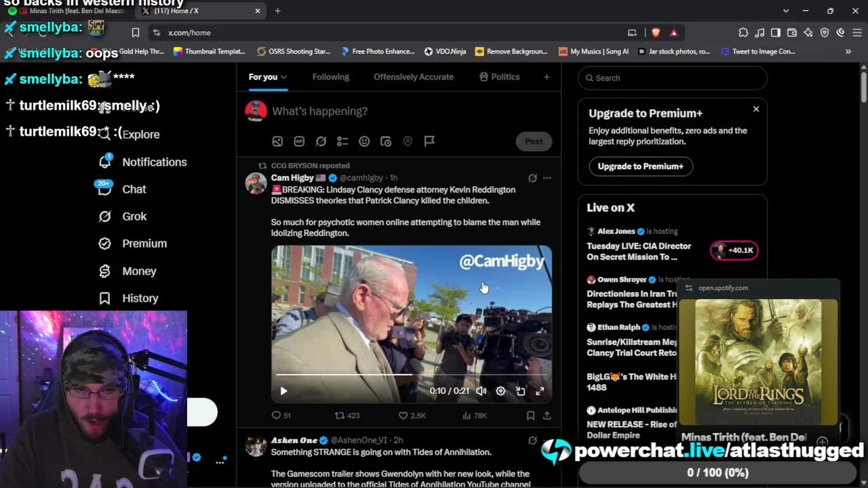Open Cam Higby's profile name link
Image resolution: width=868 pixels, height=488 pixels.
[292, 178]
